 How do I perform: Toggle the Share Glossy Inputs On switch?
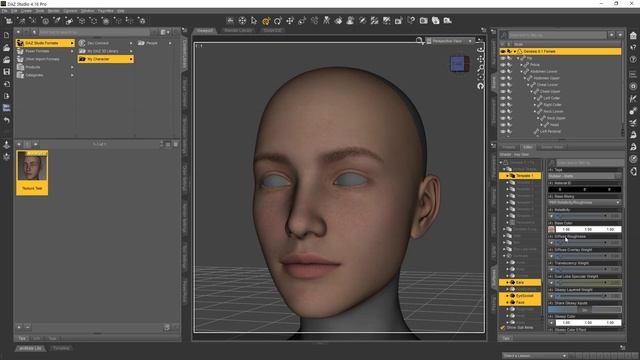[x=584, y=310]
